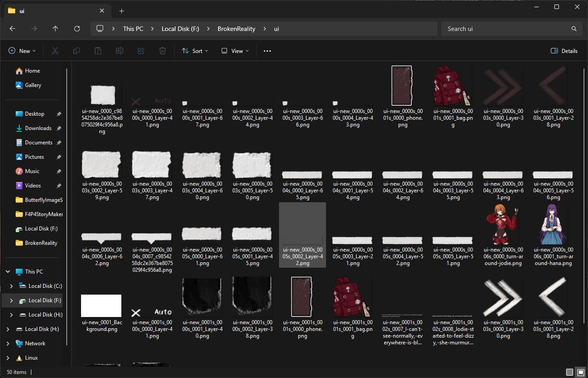The image size is (588, 378).
Task: Switch to details list view layout
Action: [x=569, y=372]
